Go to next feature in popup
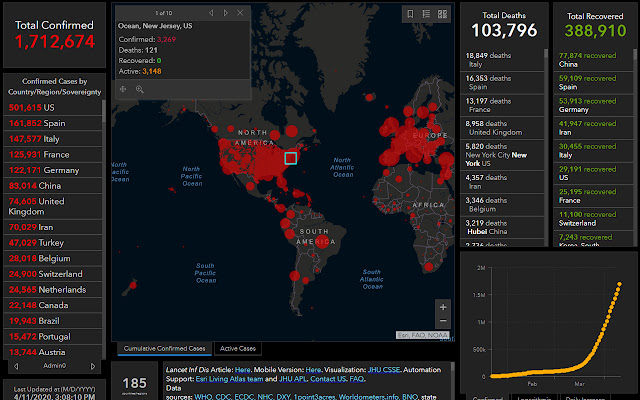The width and height of the screenshot is (640, 400). click(225, 13)
